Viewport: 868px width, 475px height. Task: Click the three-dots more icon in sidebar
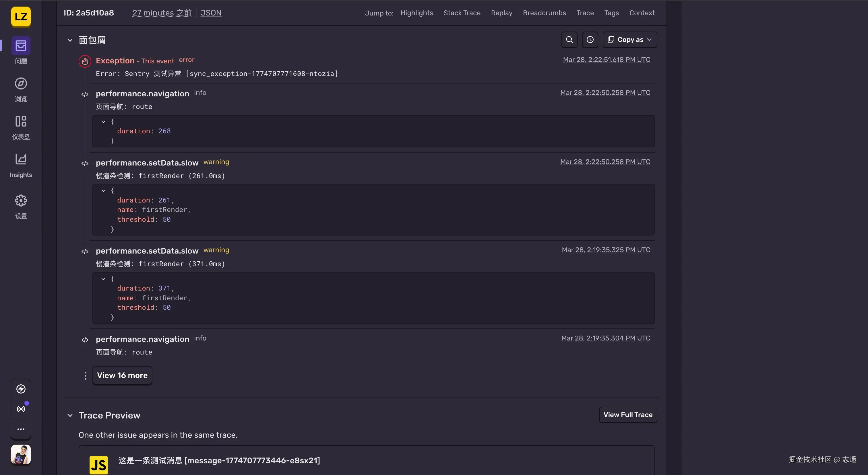pyautogui.click(x=21, y=429)
